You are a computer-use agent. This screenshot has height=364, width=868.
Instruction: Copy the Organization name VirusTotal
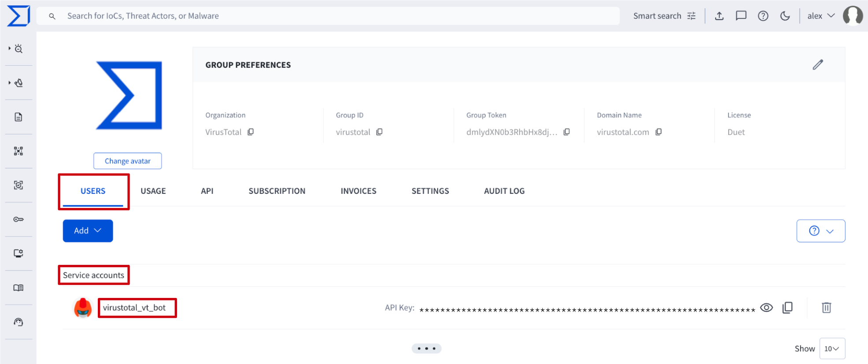[251, 132]
